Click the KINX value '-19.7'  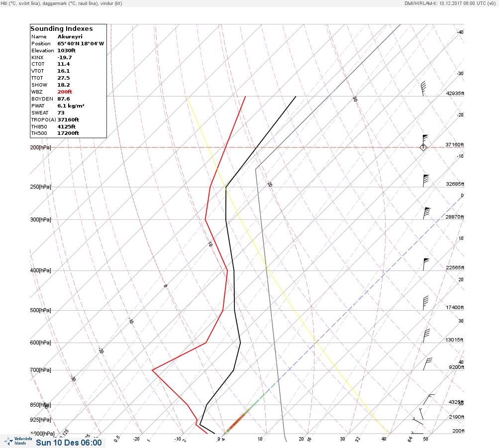pos(64,58)
